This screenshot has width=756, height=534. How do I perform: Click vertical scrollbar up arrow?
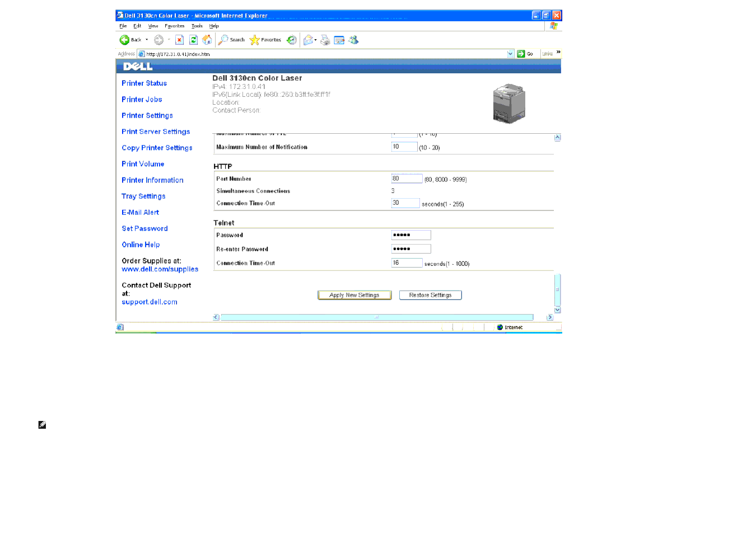pos(557,138)
